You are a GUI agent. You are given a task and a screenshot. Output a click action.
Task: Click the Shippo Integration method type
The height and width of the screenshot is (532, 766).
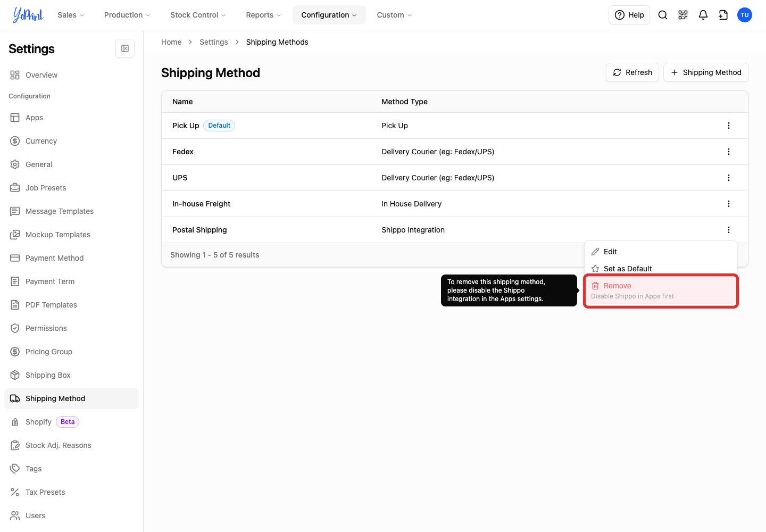tap(413, 230)
